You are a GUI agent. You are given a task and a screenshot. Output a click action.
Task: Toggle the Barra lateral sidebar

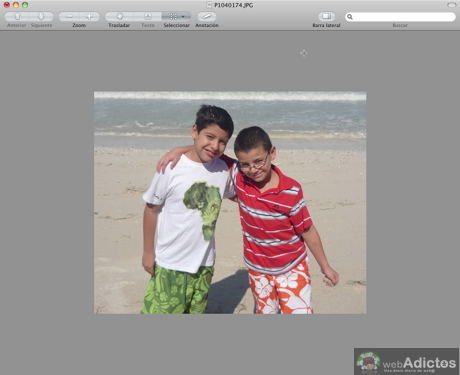click(326, 16)
